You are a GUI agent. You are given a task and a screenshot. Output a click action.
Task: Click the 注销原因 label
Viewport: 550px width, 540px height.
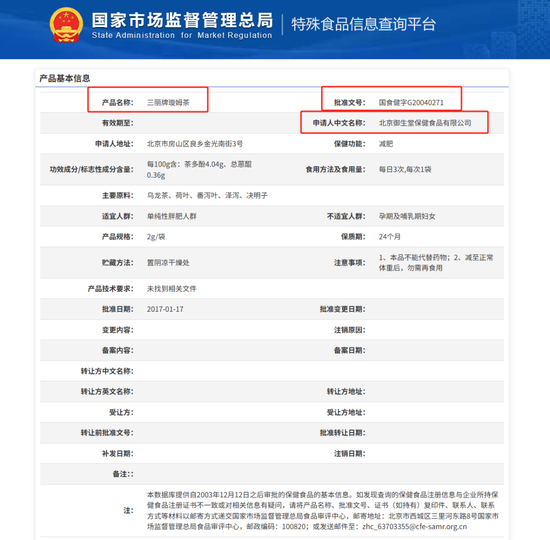pos(349,330)
